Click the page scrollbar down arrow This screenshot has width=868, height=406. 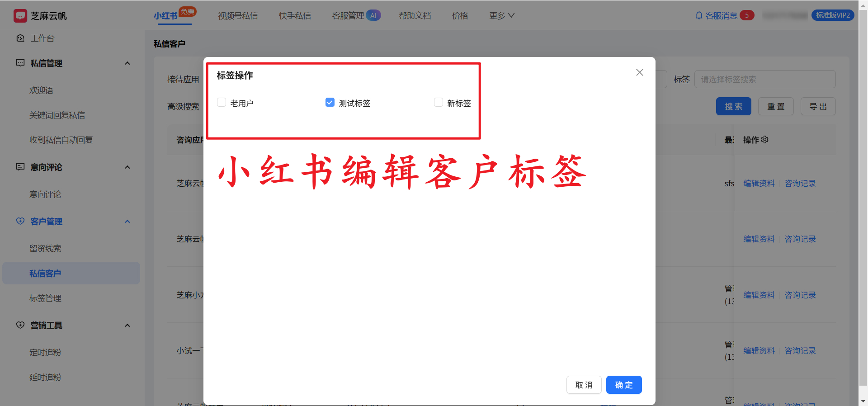[863, 401]
